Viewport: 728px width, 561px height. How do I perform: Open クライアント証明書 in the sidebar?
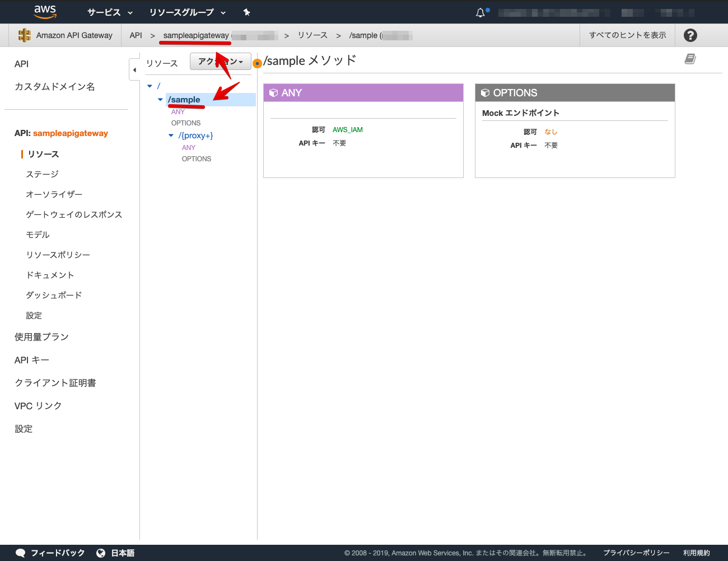55,383
